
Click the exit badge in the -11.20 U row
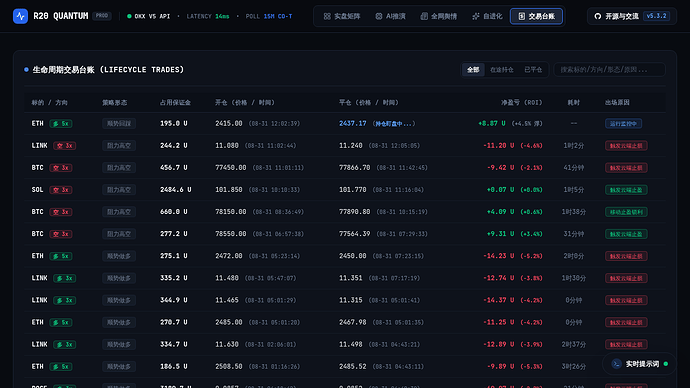(x=626, y=146)
